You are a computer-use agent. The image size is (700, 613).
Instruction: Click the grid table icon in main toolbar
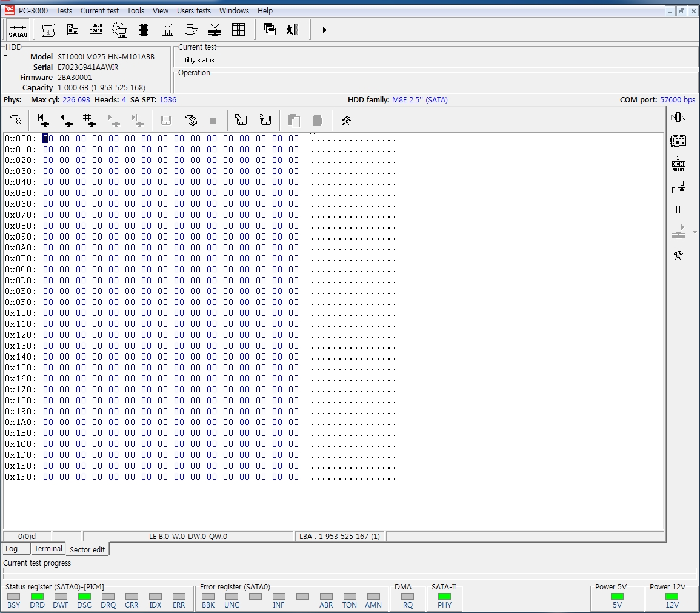pos(238,30)
